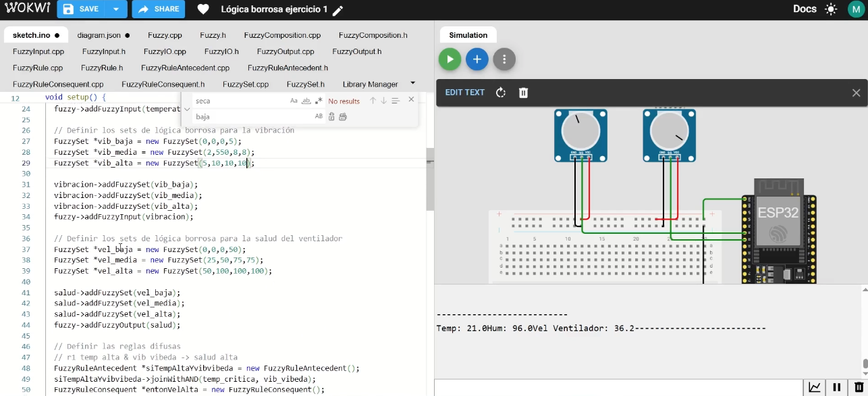This screenshot has height=396, width=868.
Task: Open the simulation three-dot options menu
Action: (x=504, y=59)
